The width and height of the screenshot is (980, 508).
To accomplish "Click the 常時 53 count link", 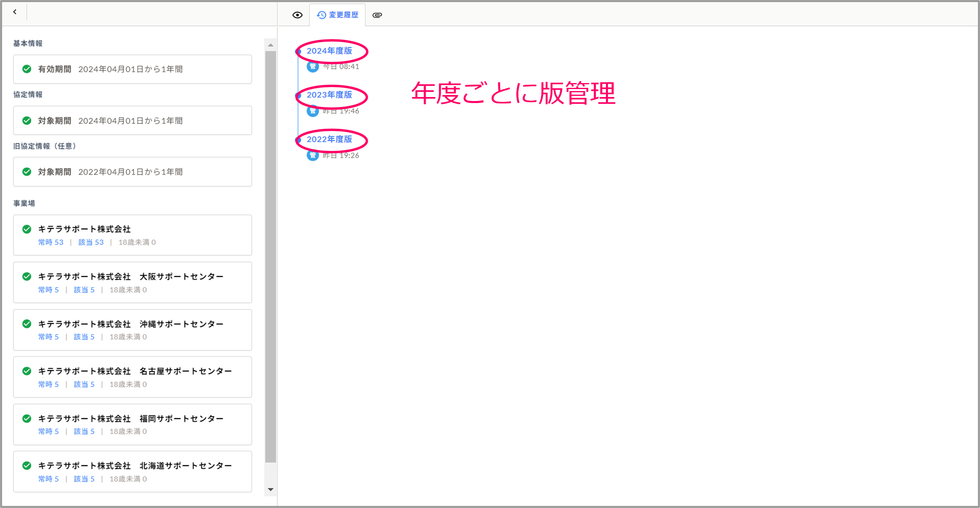I will (x=51, y=242).
